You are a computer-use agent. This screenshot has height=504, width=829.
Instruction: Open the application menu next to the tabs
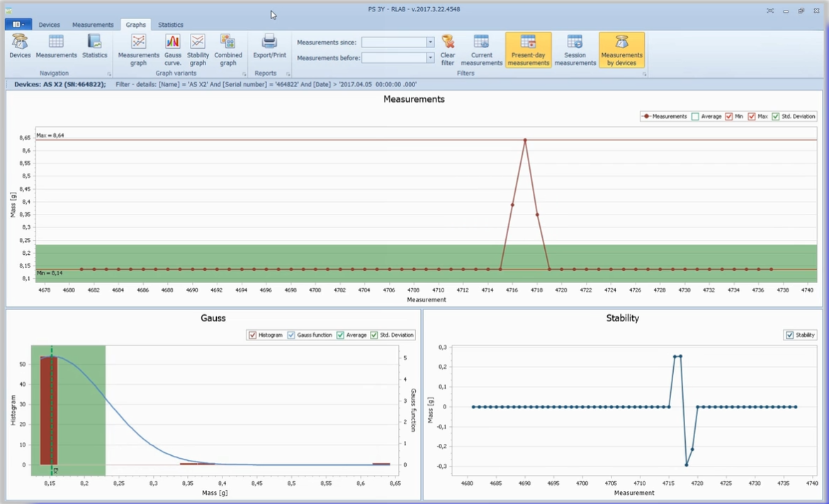coord(18,24)
